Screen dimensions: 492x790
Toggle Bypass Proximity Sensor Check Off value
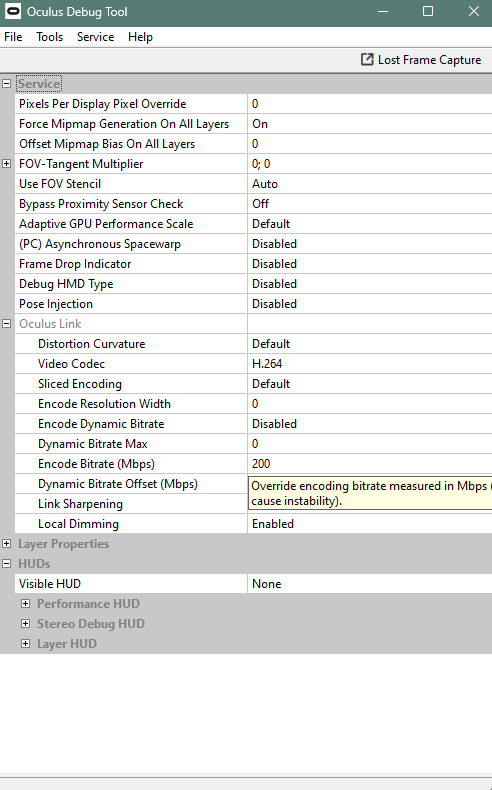tap(370, 204)
